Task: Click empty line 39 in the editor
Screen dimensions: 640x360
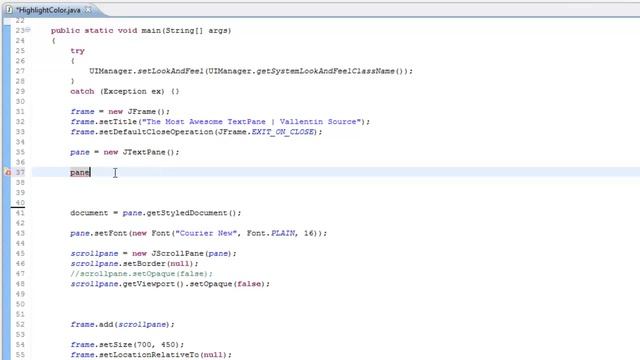Action: pos(335,193)
